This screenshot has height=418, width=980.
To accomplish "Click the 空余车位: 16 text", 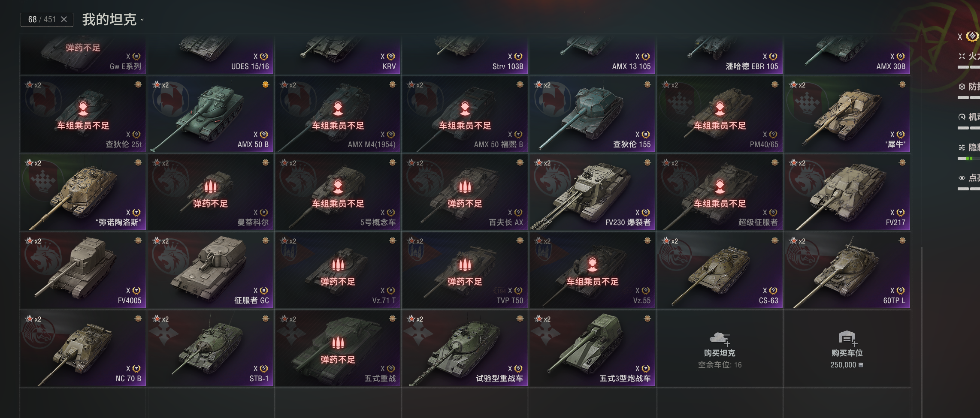I will tap(720, 365).
